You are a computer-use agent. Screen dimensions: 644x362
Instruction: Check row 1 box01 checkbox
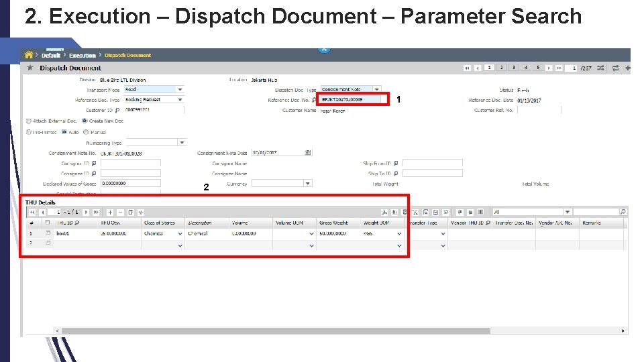[48, 233]
